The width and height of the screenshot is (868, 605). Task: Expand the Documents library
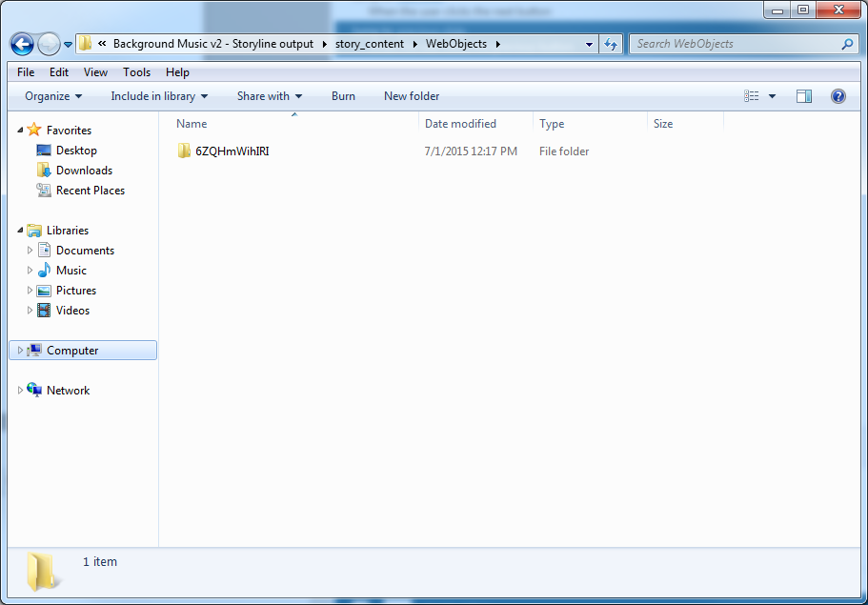click(30, 251)
